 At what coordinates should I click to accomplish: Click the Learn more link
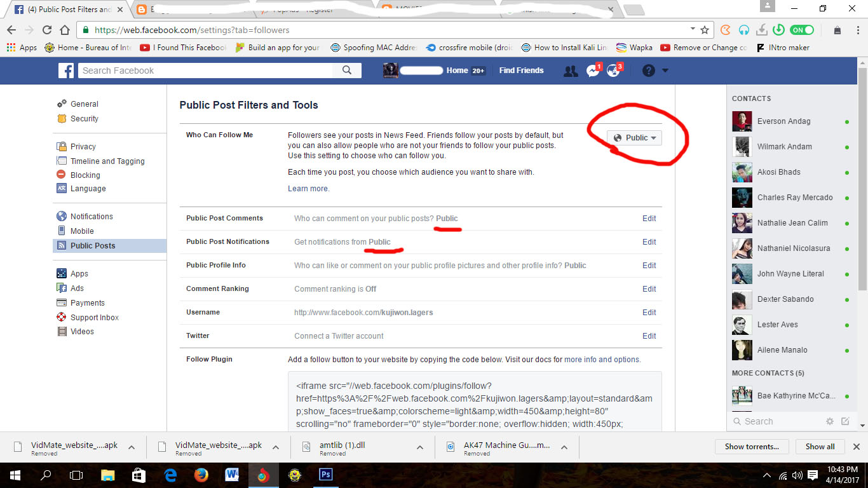pos(308,188)
